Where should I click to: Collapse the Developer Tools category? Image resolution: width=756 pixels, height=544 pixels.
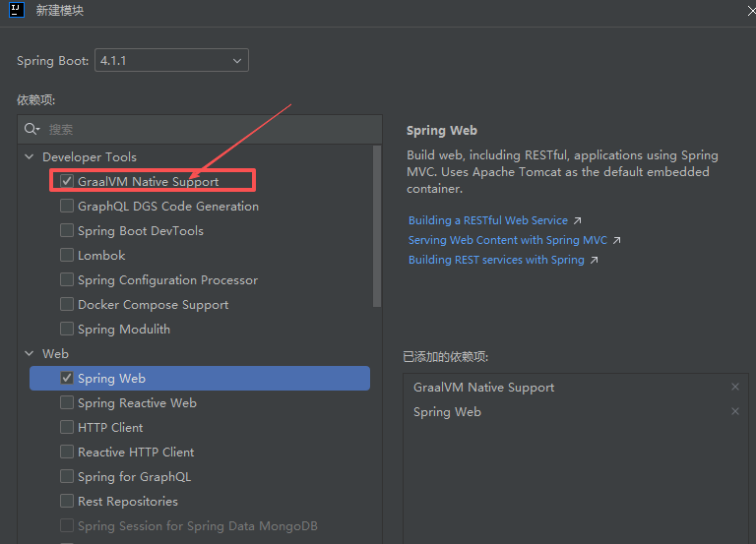(x=30, y=157)
